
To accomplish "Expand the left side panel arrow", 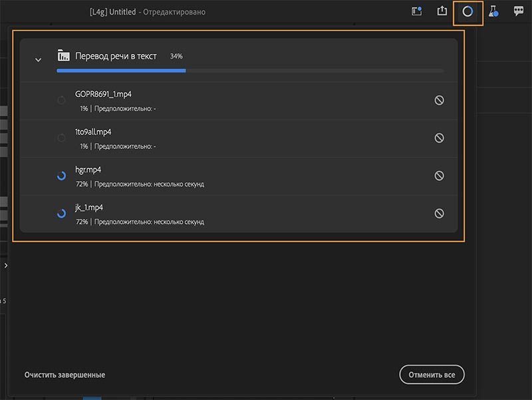I will point(6,265).
